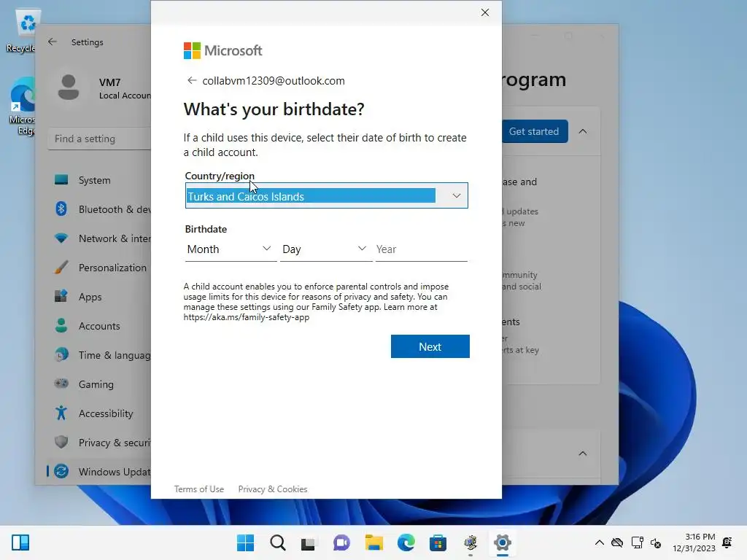Open Microsoft Store from the taskbar
This screenshot has height=560, width=747.
click(x=438, y=542)
